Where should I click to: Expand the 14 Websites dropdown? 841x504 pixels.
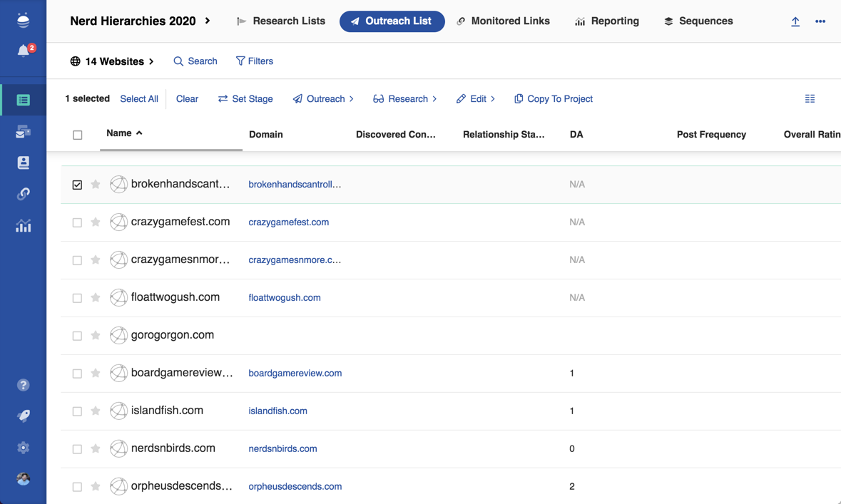[x=112, y=61]
